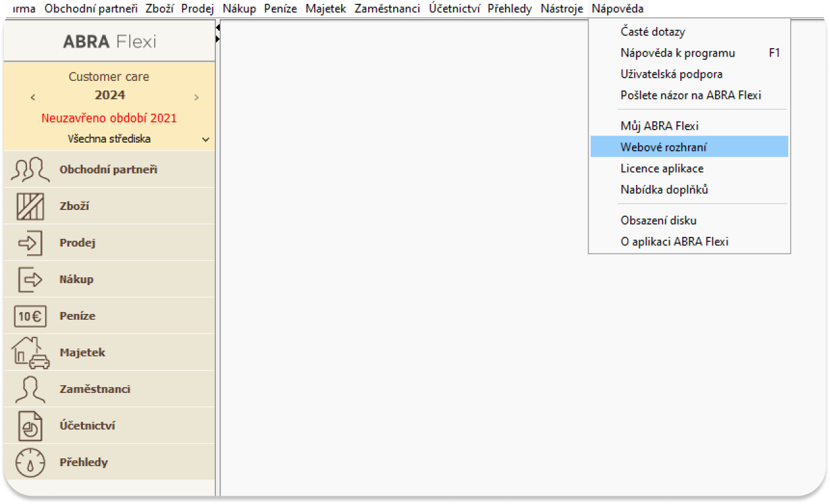Open the Zboží menu in menu bar
Viewport: 830px width, 504px height.
pos(159,9)
